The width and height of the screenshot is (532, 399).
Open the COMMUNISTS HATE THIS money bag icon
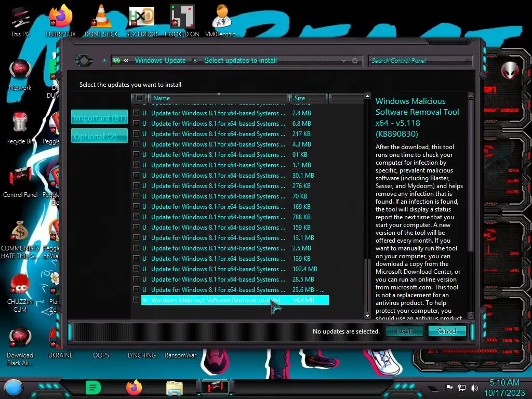(20, 240)
